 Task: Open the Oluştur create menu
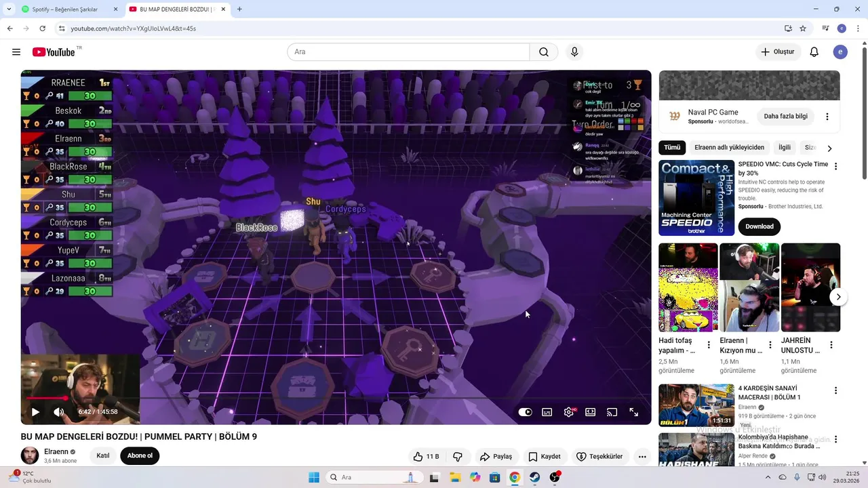pos(778,52)
